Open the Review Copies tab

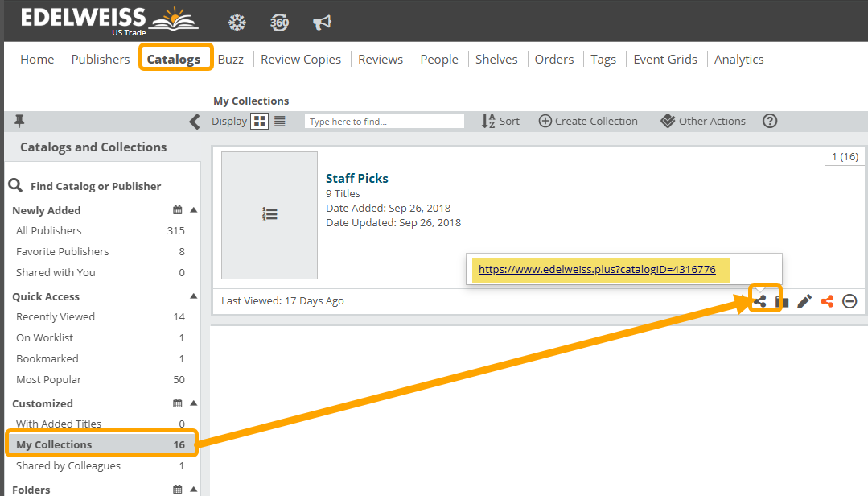300,59
